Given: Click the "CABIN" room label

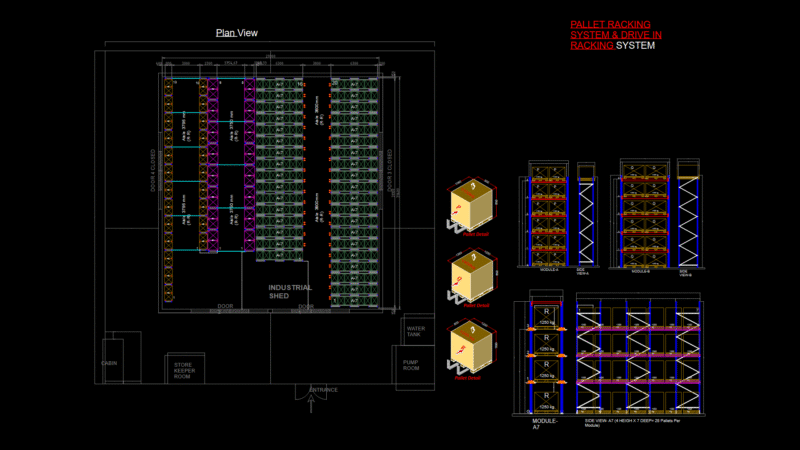Looking at the screenshot, I should click(109, 363).
